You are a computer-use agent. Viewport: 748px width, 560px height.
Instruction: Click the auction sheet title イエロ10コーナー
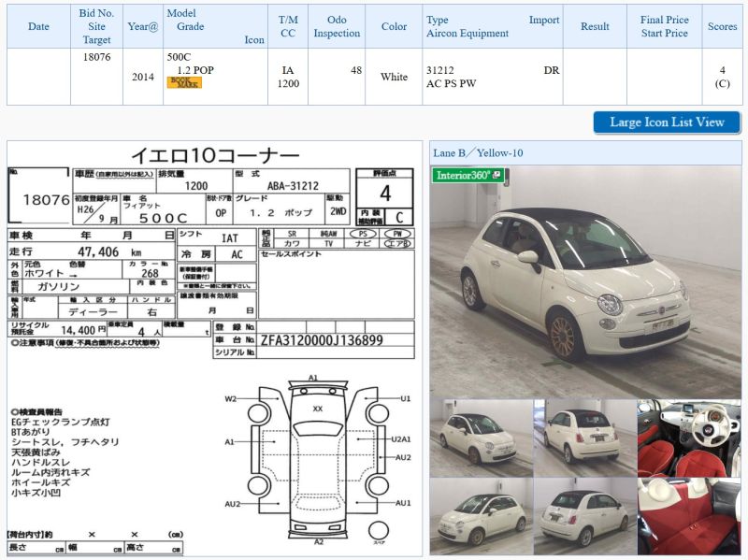[x=215, y=155]
